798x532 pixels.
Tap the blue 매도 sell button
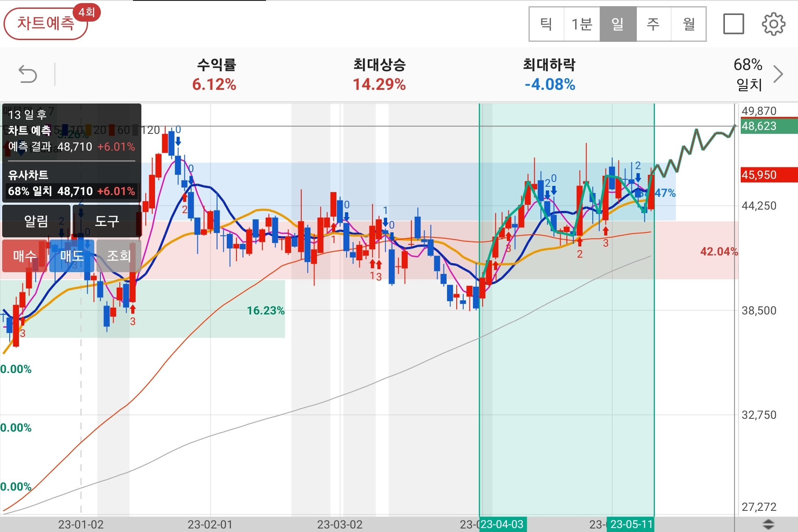[72, 255]
